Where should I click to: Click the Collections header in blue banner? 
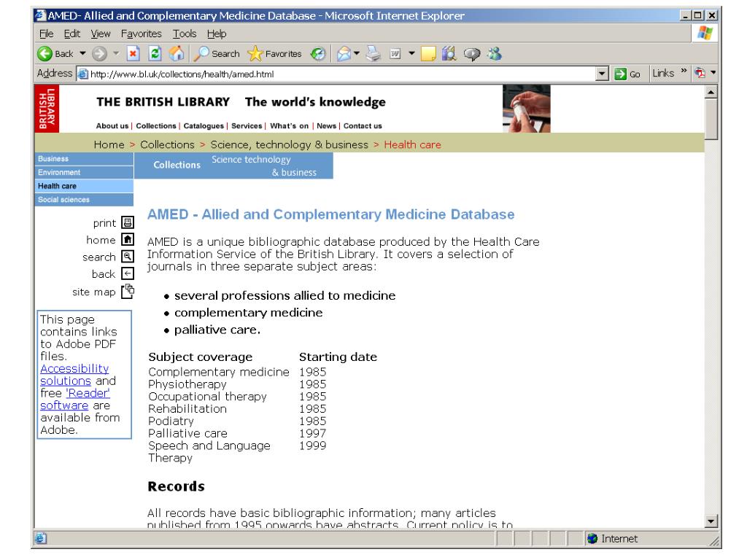point(177,165)
